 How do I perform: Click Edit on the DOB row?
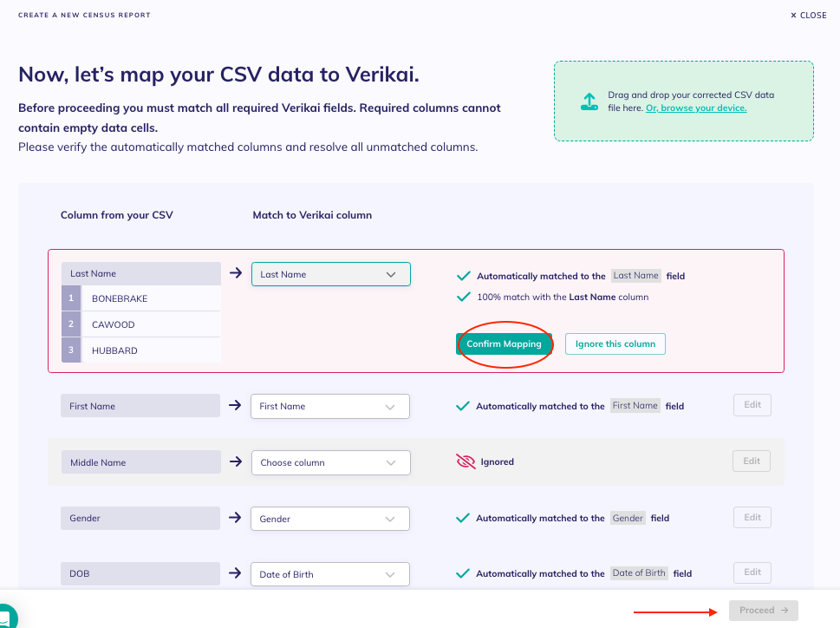pyautogui.click(x=752, y=572)
